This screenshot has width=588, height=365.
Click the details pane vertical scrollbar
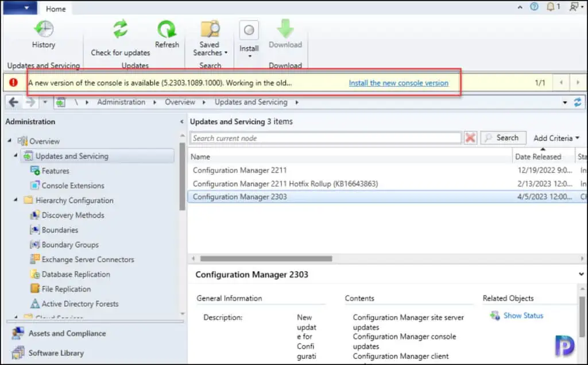[x=582, y=316]
